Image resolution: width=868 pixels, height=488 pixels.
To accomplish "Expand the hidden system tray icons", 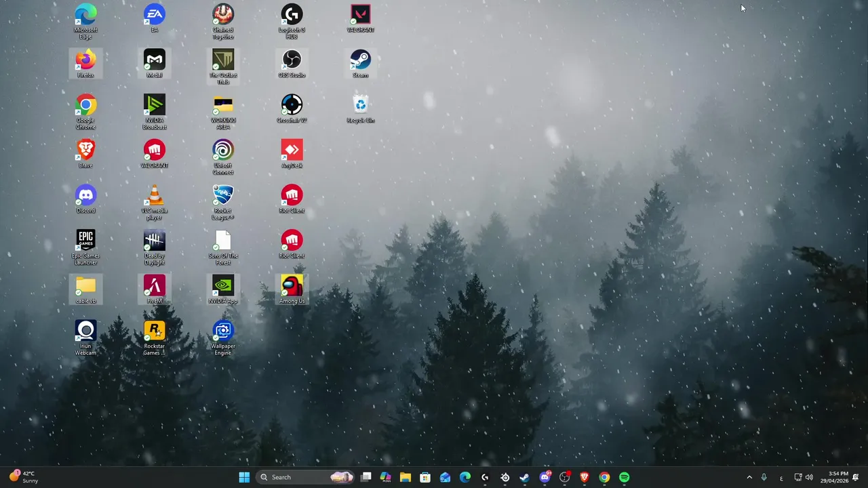I will tap(749, 477).
